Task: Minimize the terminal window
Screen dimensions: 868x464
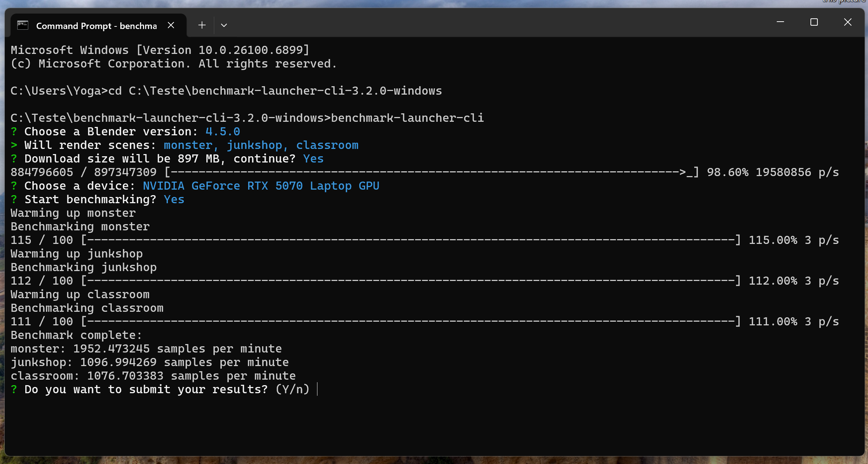Action: click(780, 22)
